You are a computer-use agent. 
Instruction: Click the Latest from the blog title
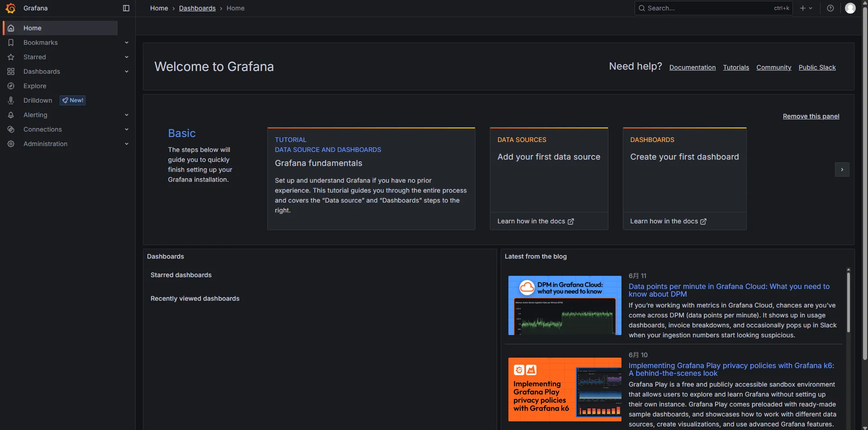536,256
